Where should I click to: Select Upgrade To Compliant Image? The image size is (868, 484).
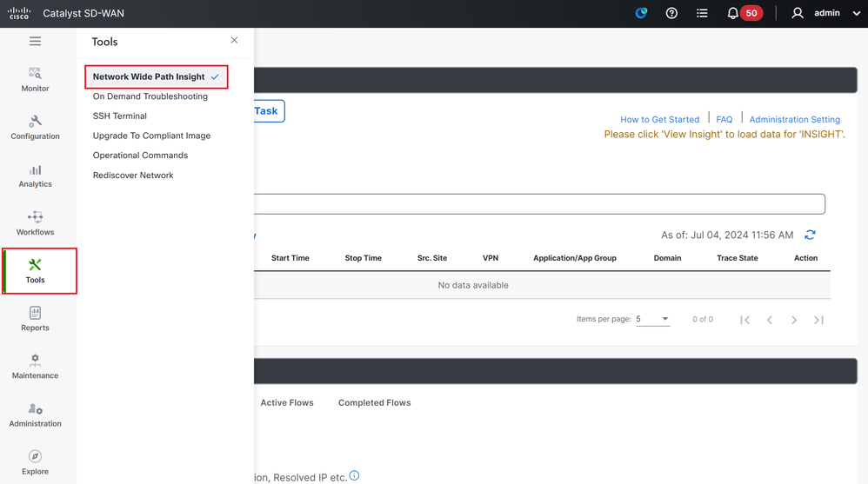151,136
